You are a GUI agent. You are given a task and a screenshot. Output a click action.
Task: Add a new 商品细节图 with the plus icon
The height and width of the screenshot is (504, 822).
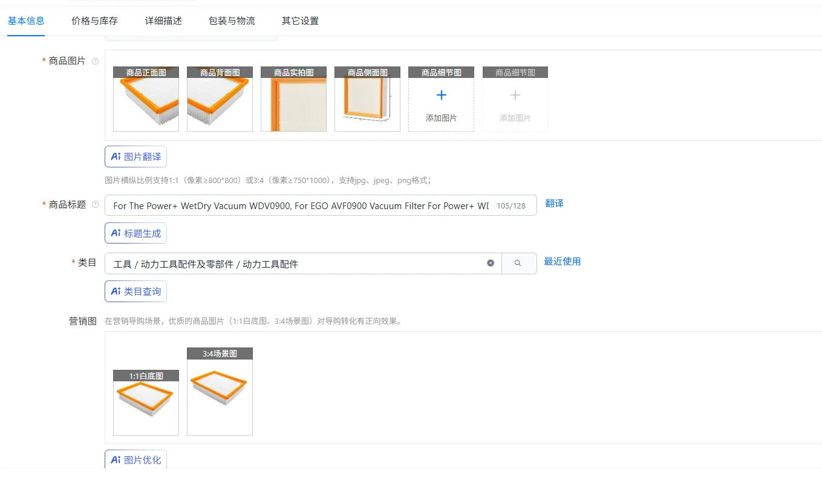[441, 94]
